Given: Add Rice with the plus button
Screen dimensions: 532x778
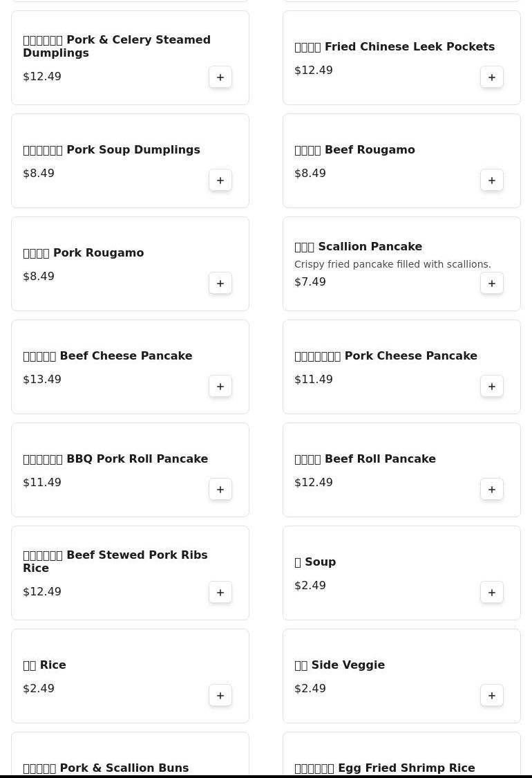Looking at the screenshot, I should tap(220, 695).
